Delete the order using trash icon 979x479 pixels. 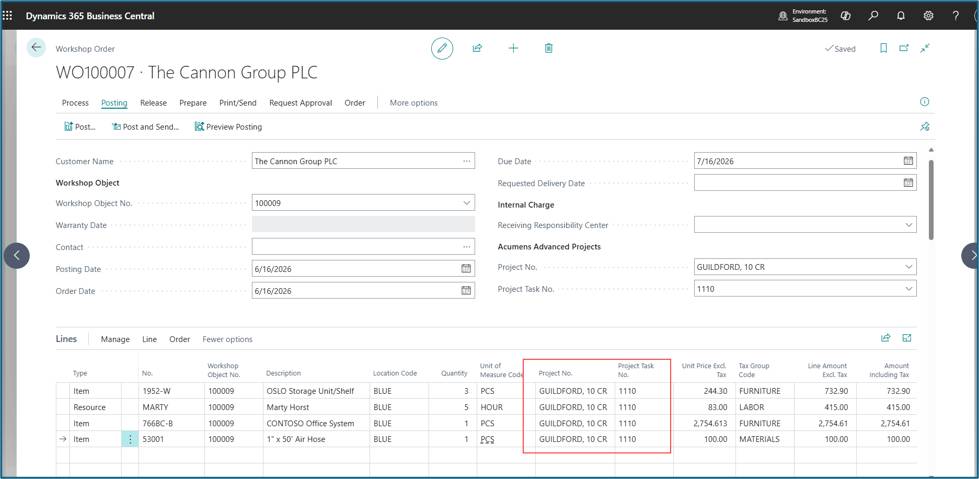pyautogui.click(x=548, y=48)
